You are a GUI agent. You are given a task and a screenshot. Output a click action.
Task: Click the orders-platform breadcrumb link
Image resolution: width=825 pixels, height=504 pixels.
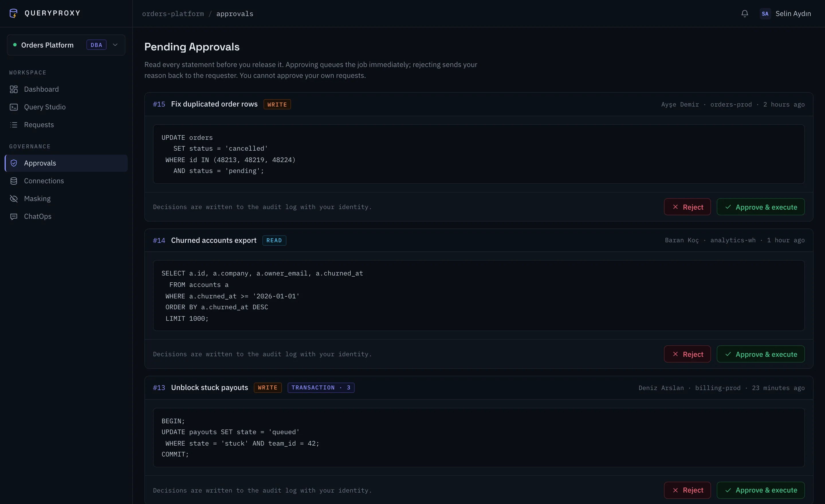tap(173, 14)
